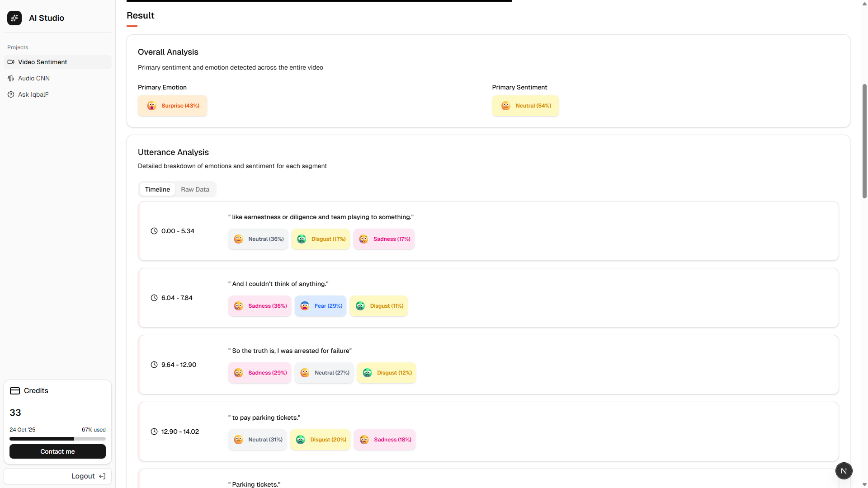Click the page vertical scrollbar thumb

tap(864, 140)
